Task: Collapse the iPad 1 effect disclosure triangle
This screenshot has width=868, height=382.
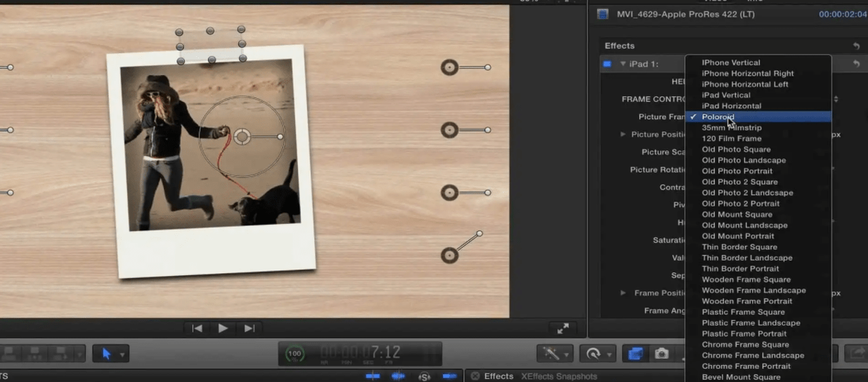Action: pos(623,64)
